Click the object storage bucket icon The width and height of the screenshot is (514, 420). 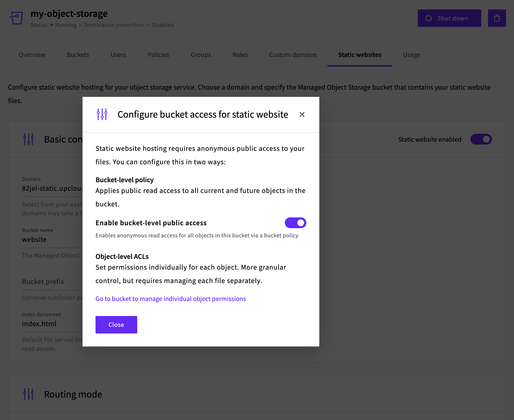pos(16,18)
